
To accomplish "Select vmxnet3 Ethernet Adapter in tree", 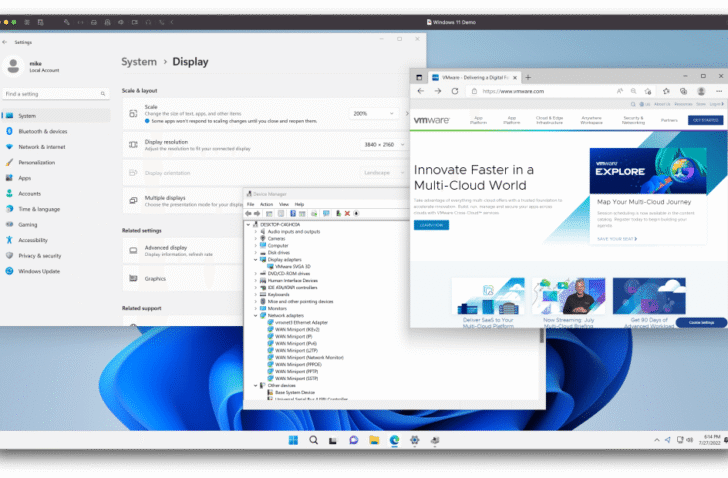I will 301,322.
